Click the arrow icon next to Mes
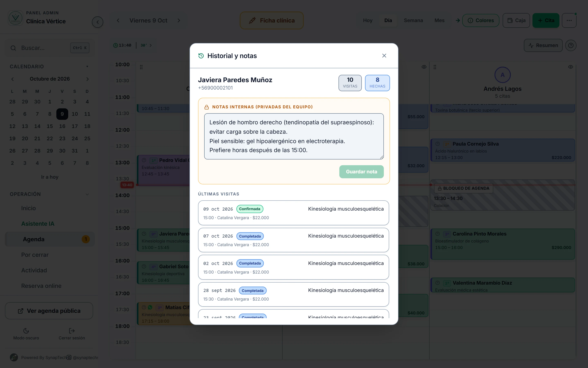Screen dimensions: 588x368 pyautogui.click(x=458, y=20)
